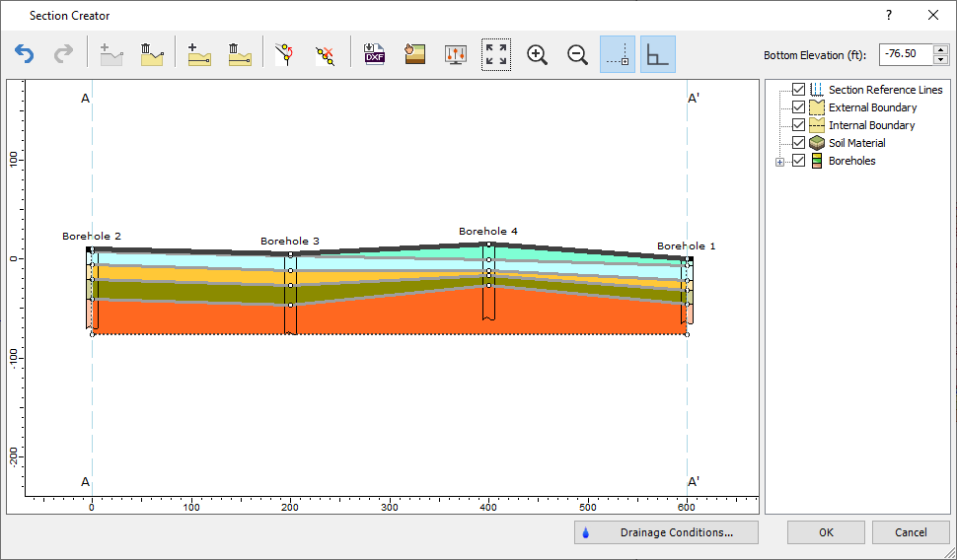Click the Zoom In magnifier icon

tap(538, 54)
